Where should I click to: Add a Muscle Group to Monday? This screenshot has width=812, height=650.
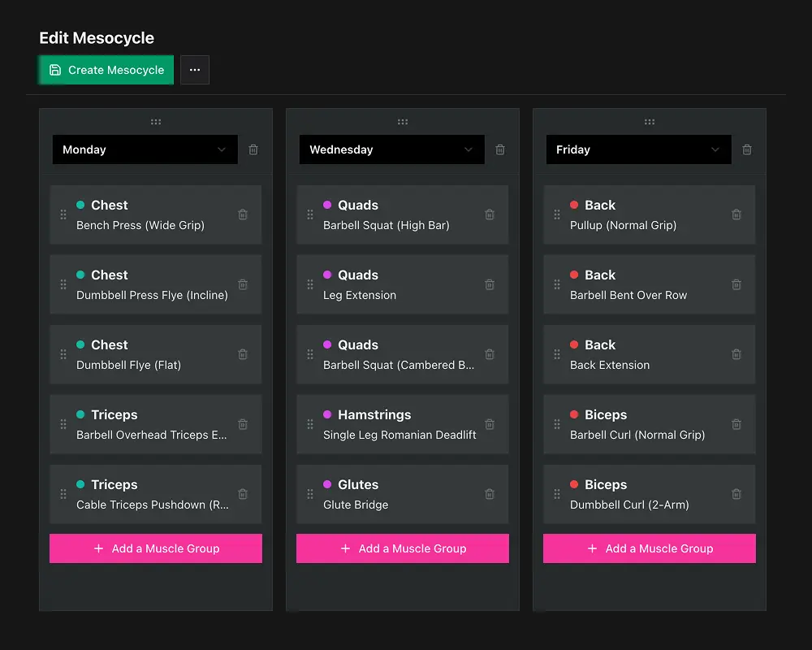[x=156, y=548]
